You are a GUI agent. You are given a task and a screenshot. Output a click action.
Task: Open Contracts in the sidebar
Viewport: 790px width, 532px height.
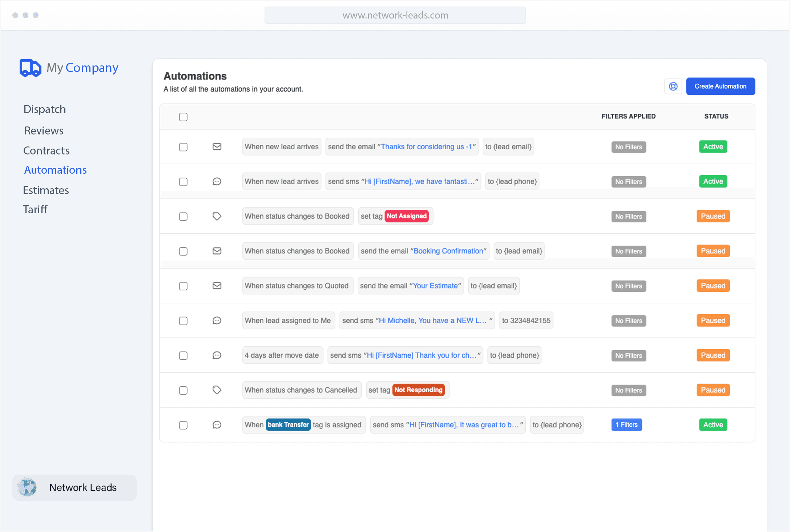click(47, 150)
